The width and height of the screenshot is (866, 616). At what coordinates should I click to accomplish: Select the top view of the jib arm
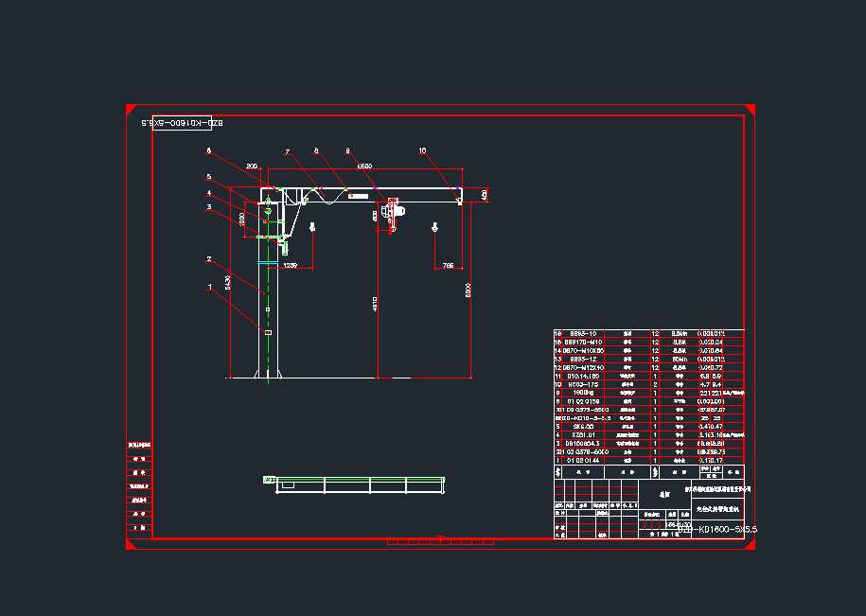355,484
